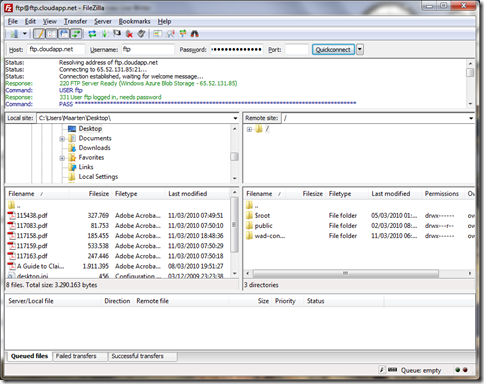Click the public remote folder icon
Image resolution: width=484 pixels, height=384 pixels.
249,226
